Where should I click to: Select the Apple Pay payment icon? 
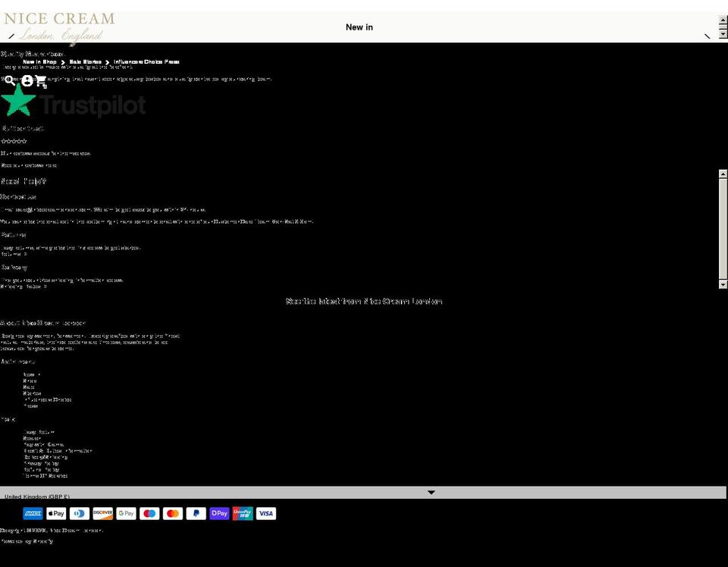pyautogui.click(x=55, y=513)
